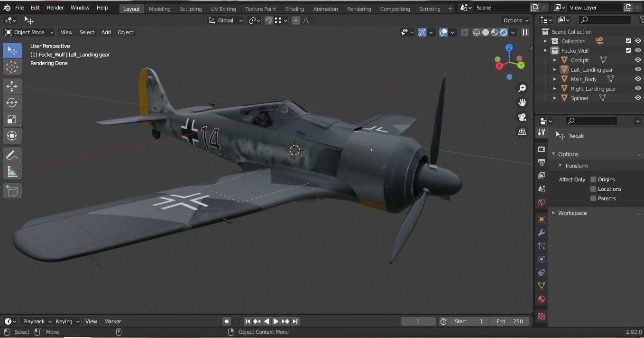Uncheck the Focke_Wulf collection checkbox
Screen dimensions: 644x338
(628, 51)
